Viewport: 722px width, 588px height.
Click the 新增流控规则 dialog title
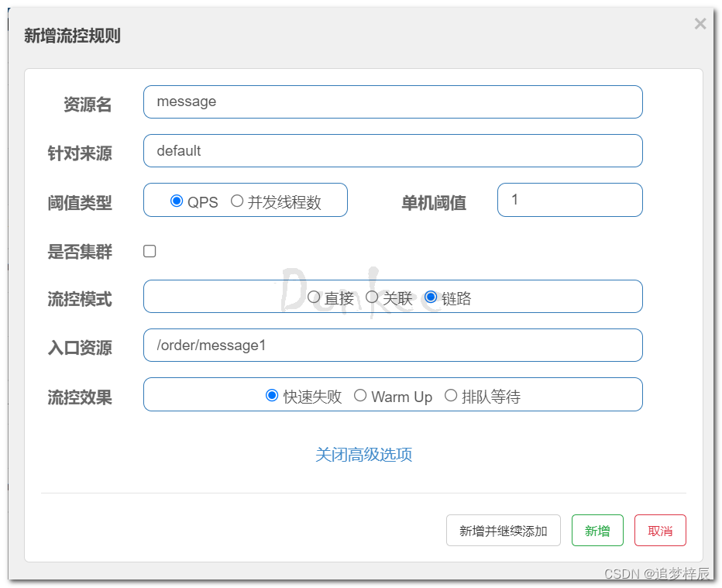(72, 36)
